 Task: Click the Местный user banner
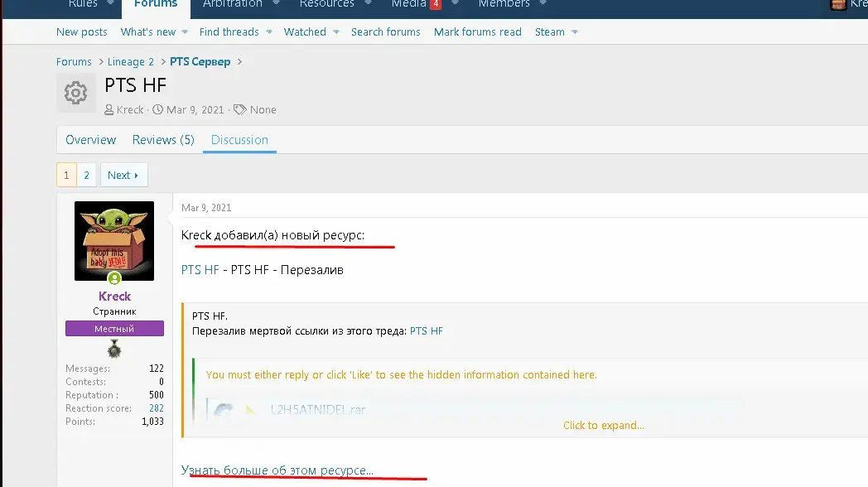[114, 329]
